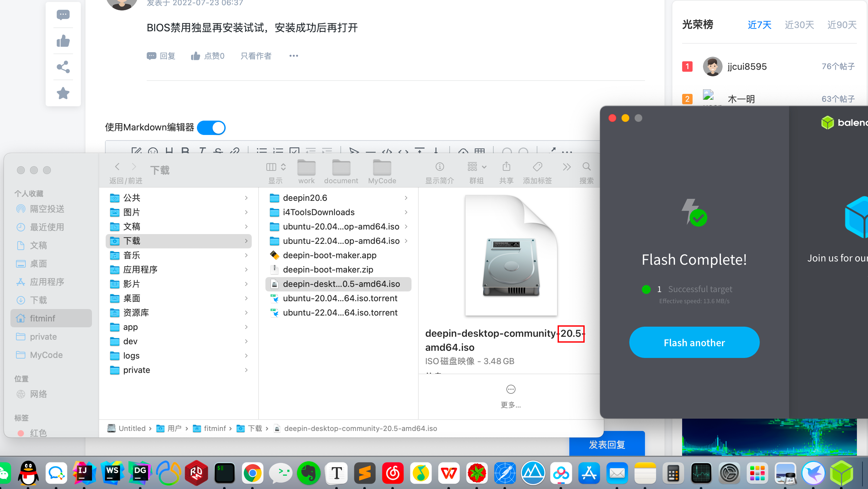Click the thumbs-up icon in left sidebar
868x489 pixels.
(63, 41)
